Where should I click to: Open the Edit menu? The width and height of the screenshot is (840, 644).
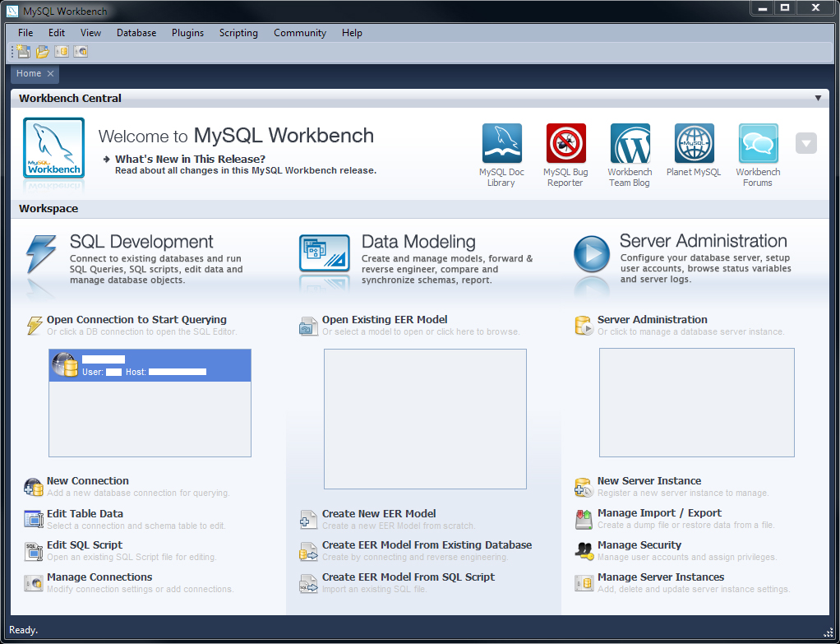point(56,33)
